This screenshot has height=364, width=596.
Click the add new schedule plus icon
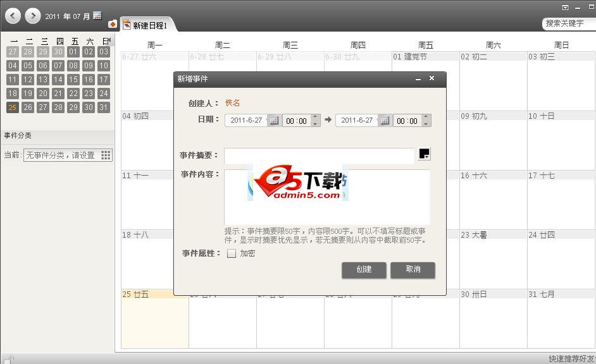[112, 24]
